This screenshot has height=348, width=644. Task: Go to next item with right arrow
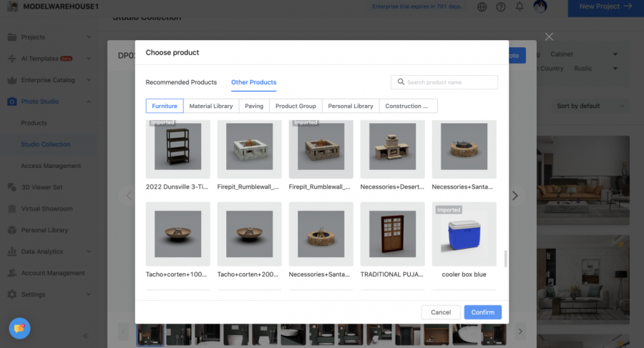515,196
